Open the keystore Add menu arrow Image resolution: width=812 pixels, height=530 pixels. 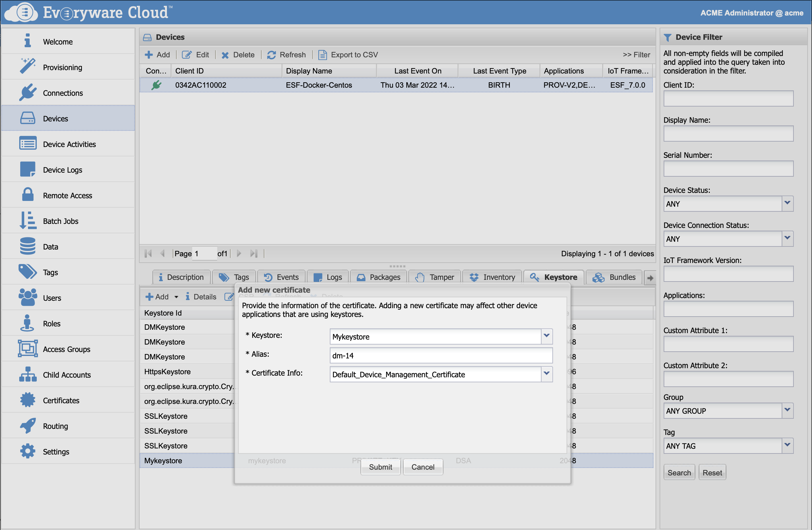point(176,297)
